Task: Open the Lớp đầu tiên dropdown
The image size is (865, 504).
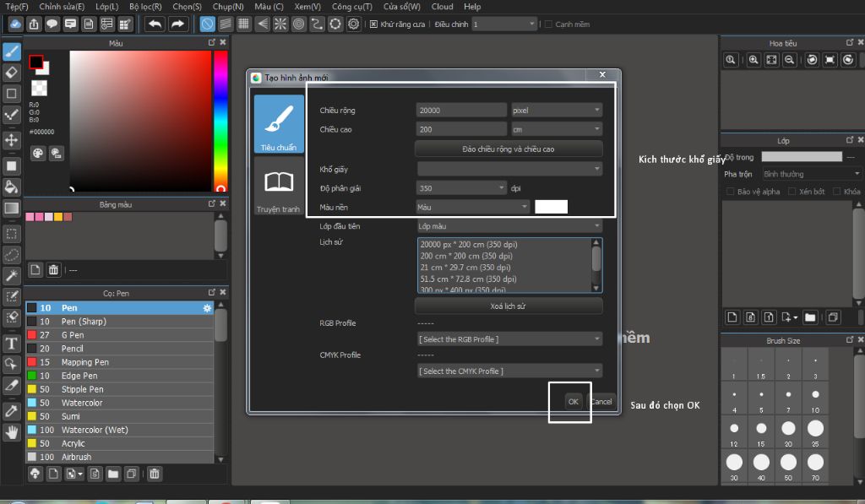Action: click(x=509, y=226)
